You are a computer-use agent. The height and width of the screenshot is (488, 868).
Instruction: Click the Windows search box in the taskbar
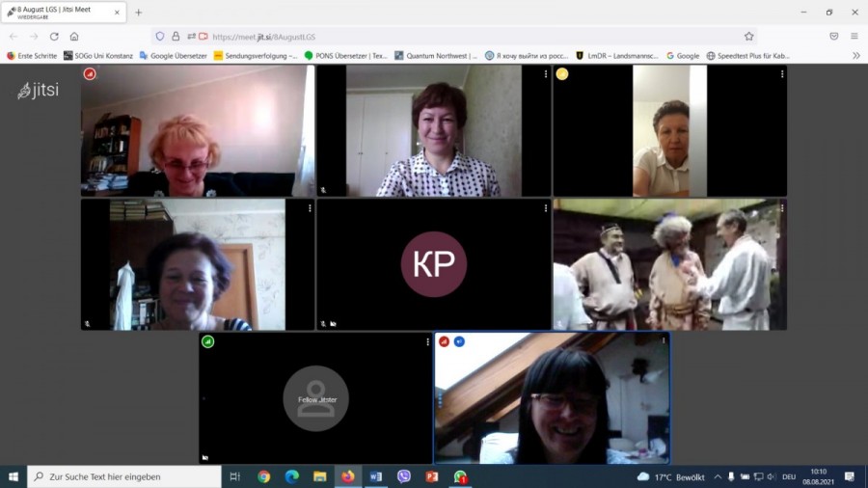click(125, 476)
